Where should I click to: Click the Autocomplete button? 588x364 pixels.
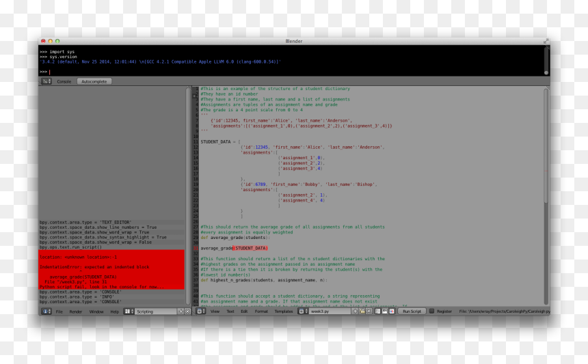click(x=94, y=81)
